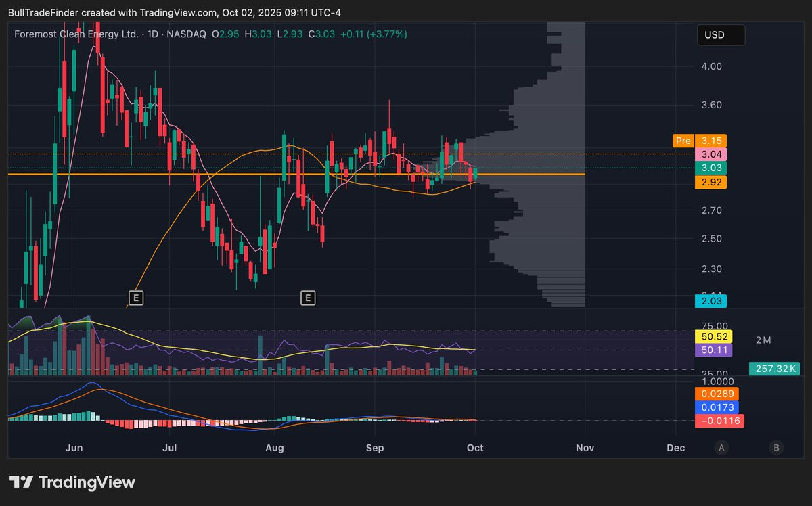Click the Sep label on time axis
This screenshot has width=812, height=506.
374,448
